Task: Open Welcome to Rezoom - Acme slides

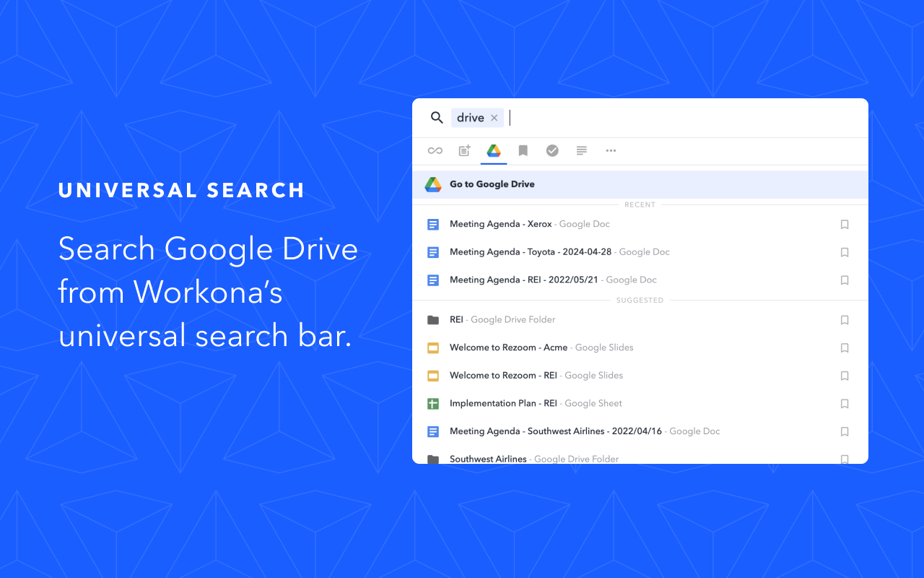Action: (x=640, y=348)
